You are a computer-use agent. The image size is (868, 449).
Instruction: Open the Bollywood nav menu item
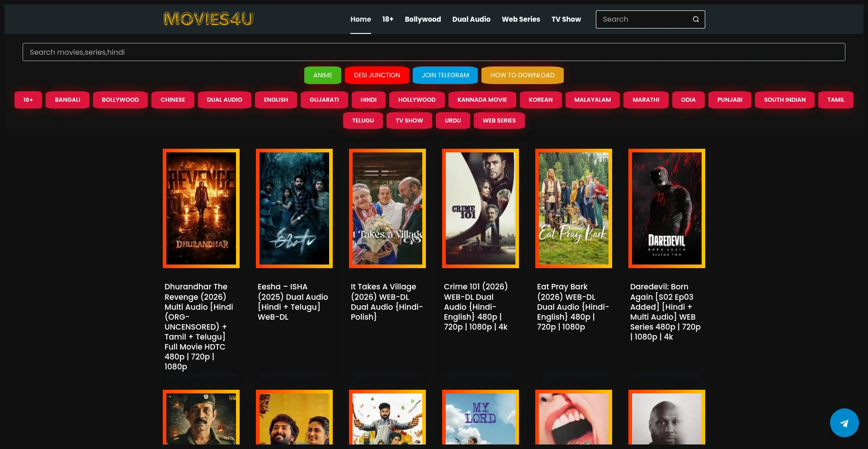click(x=423, y=19)
